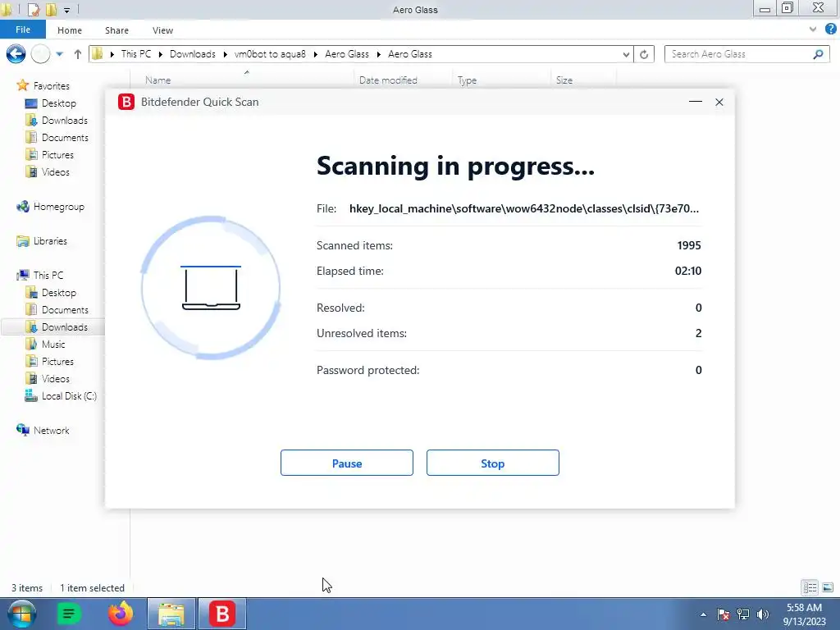
Task: Sort by Date modified column
Action: coord(388,80)
